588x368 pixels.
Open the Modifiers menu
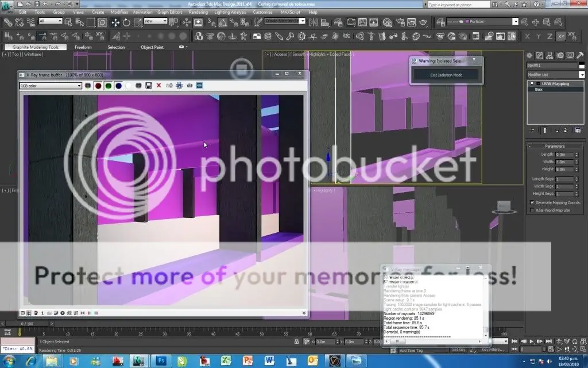[119, 12]
